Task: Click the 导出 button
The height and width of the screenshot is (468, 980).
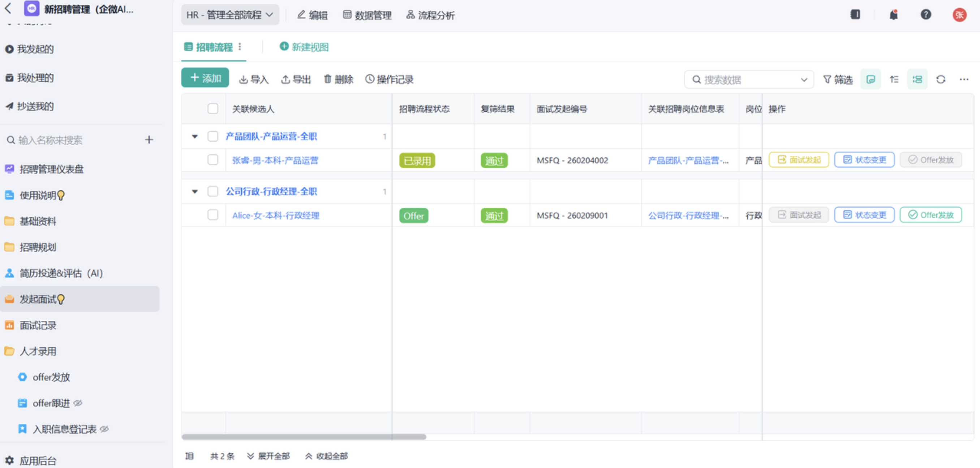Action: 296,79
